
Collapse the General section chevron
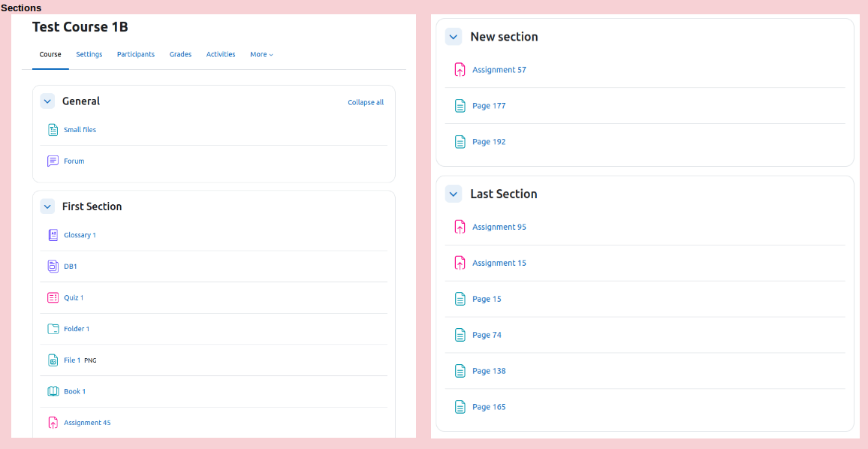pos(47,101)
